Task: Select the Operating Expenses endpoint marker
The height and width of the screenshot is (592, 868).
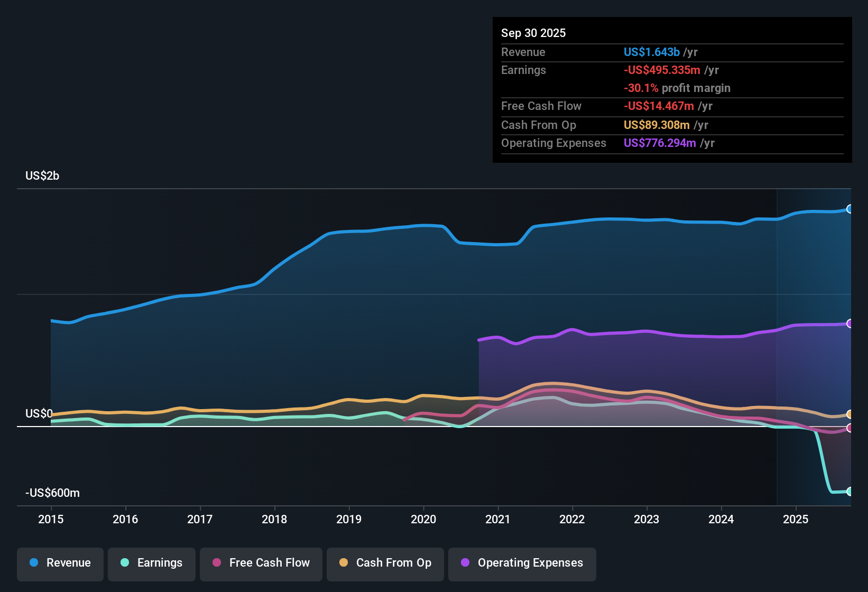Action: click(849, 322)
